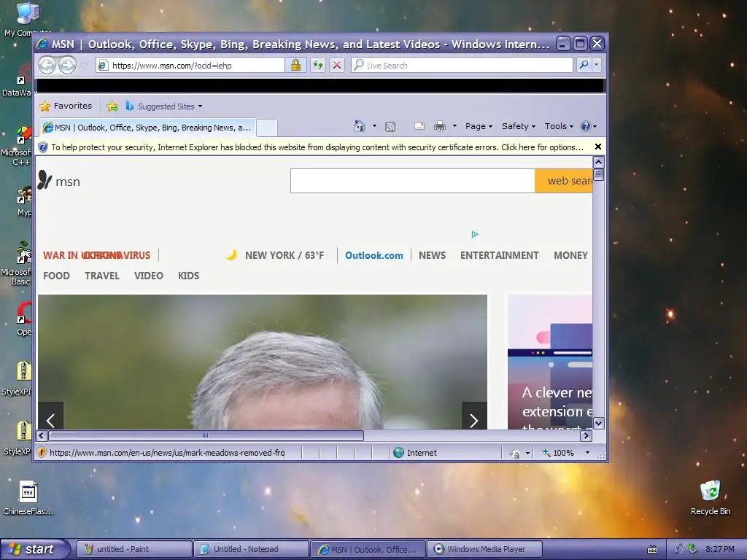Open the FOOD section link
Image resolution: width=747 pixels, height=560 pixels.
point(56,276)
